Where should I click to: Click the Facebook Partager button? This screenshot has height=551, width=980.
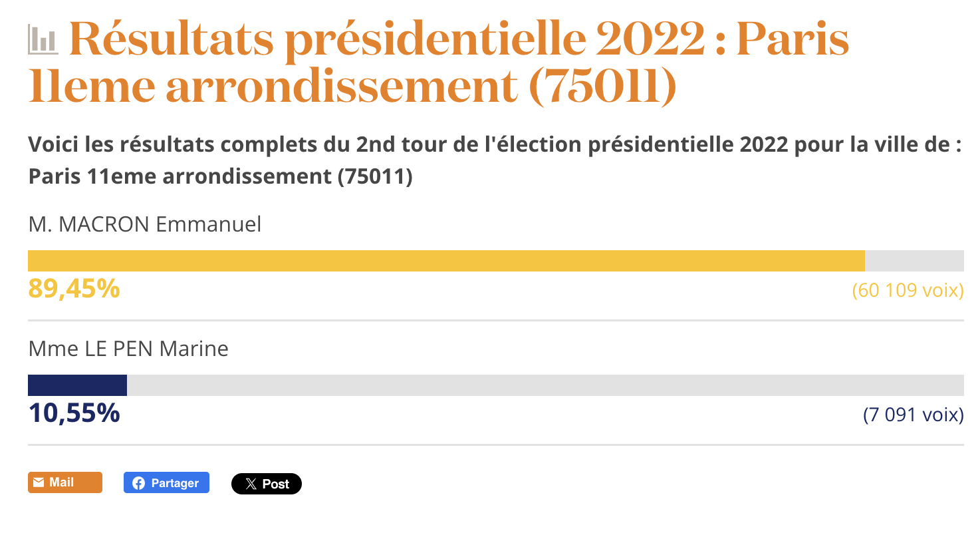(166, 482)
